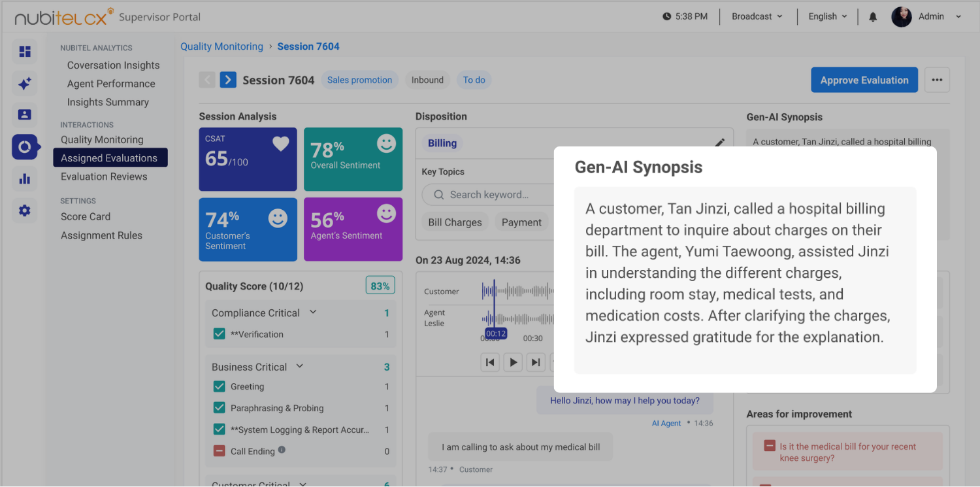
Task: Toggle the Call Ending checkbox
Action: point(220,451)
